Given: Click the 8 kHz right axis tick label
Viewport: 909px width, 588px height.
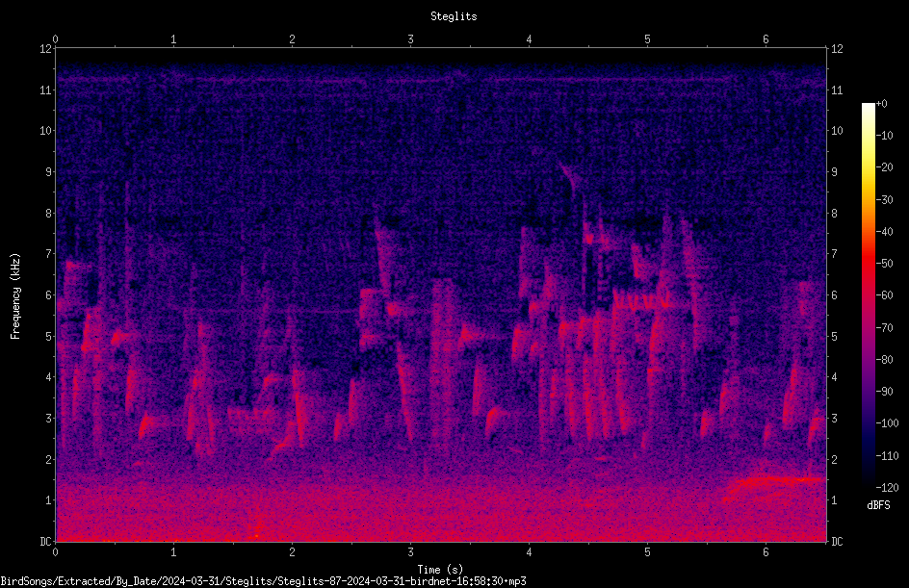Looking at the screenshot, I should [x=834, y=214].
